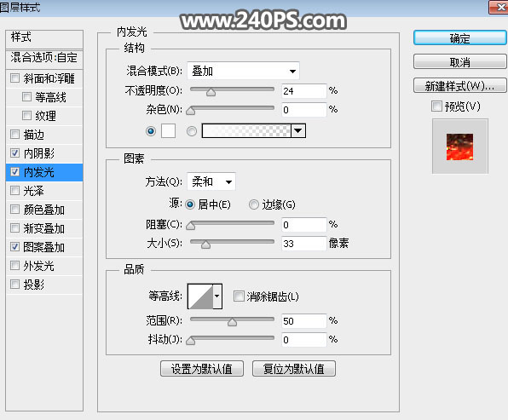The height and width of the screenshot is (420, 508).
Task: Enable 光泽 checkbox
Action: coord(14,191)
